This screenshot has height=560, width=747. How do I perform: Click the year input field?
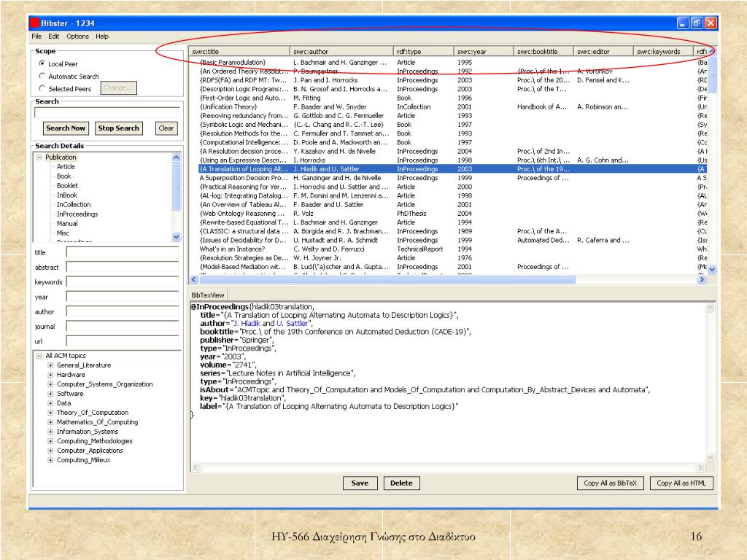[123, 297]
